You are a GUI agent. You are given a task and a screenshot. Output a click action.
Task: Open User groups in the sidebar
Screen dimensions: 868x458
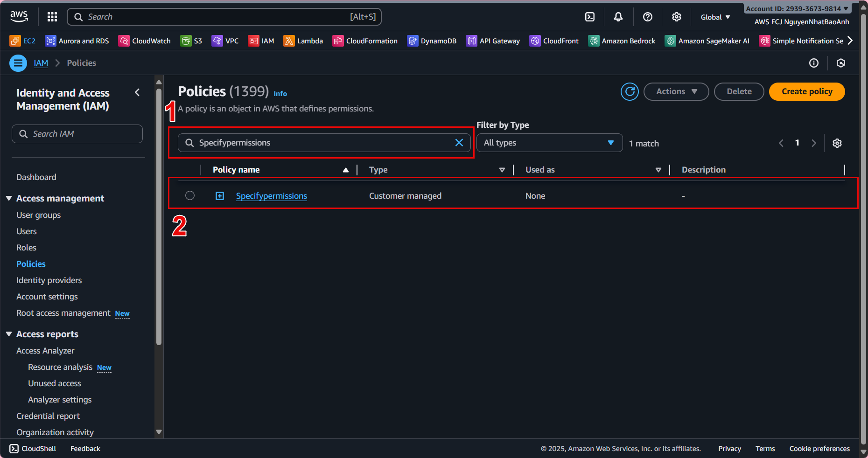pos(38,215)
